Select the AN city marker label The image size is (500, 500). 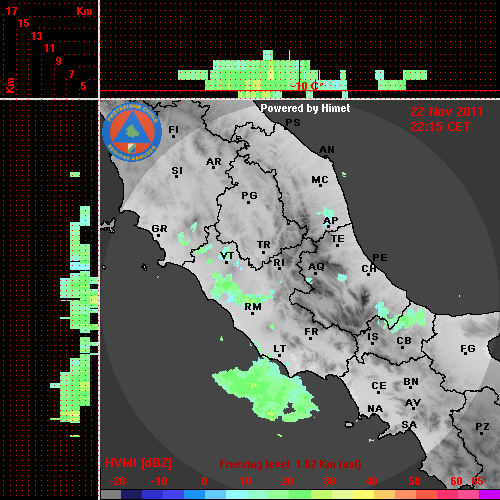pos(327,150)
